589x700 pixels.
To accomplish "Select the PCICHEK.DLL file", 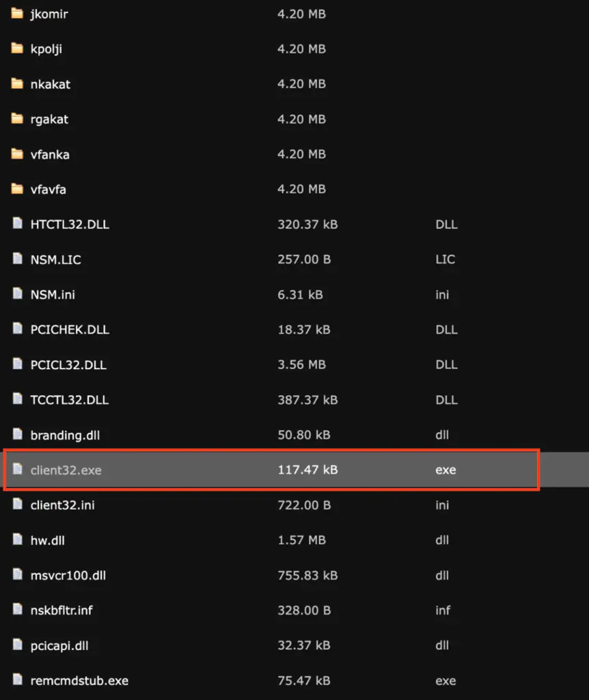I will [70, 329].
